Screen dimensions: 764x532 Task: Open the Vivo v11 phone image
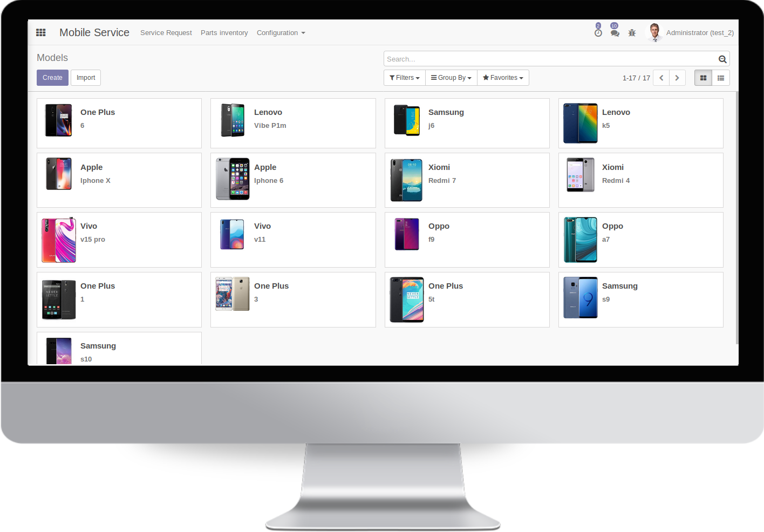click(x=233, y=234)
